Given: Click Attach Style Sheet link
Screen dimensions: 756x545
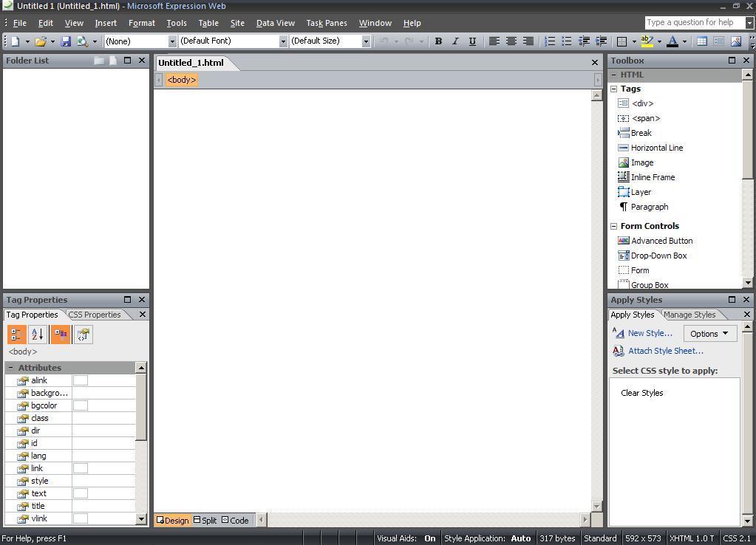Looking at the screenshot, I should [666, 351].
